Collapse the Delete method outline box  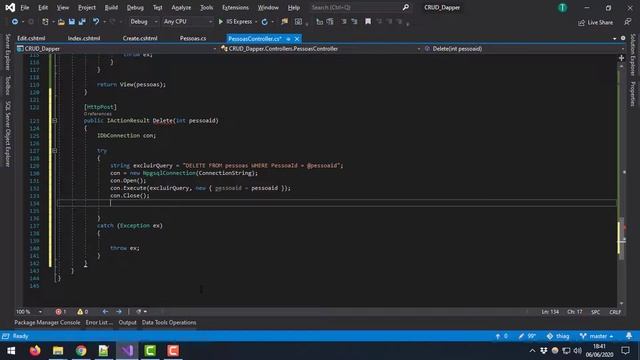click(55, 120)
